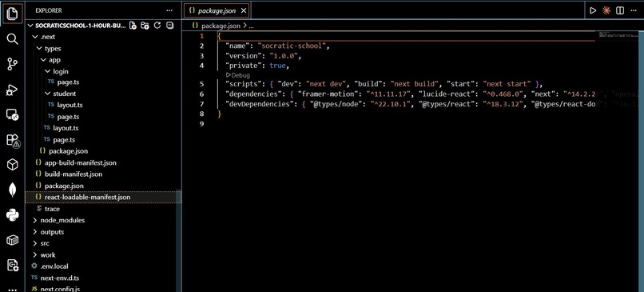
Task: Open the orange Claude starburst icon
Action: (606, 10)
